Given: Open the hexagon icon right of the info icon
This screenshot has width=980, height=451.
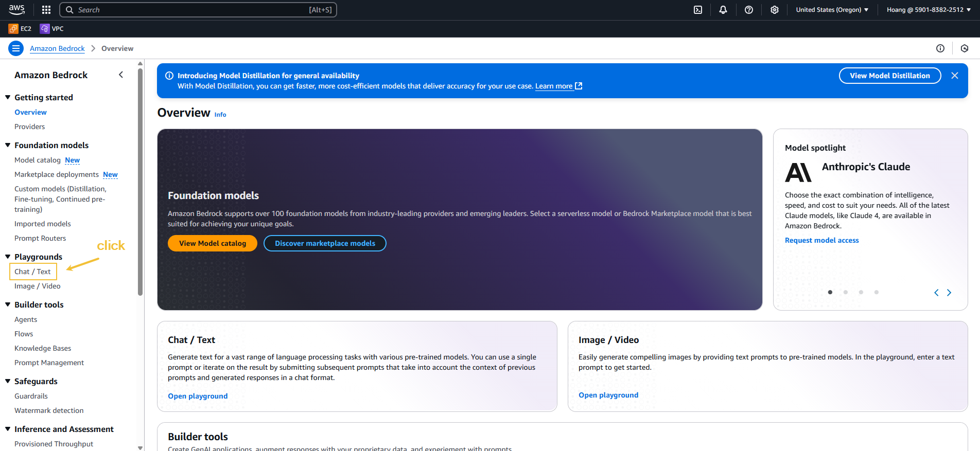Looking at the screenshot, I should point(965,48).
